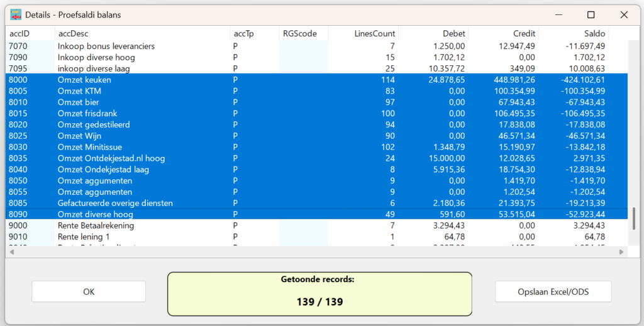644x326 pixels.
Task: Click the horizontal scrollbar right arrow
Action: click(x=621, y=252)
